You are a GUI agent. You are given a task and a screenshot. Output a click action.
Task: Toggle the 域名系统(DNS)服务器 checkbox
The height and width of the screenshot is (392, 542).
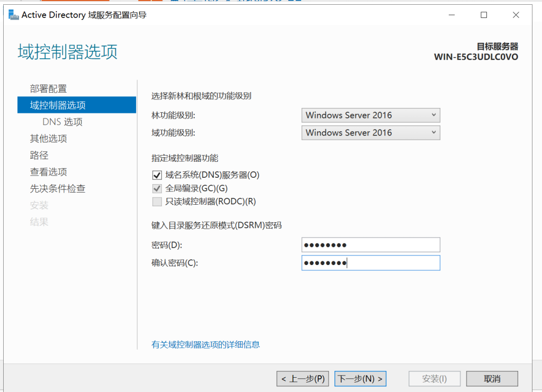tap(157, 175)
